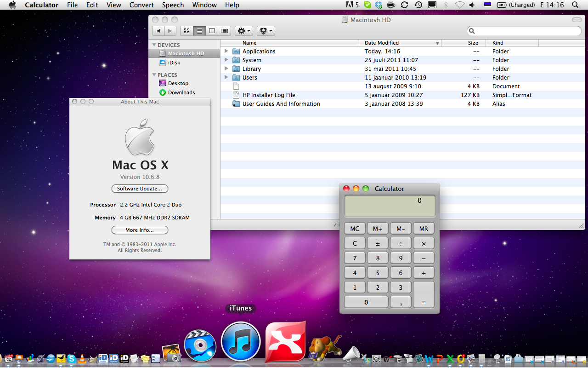Open the iD Crypto app in Dock
Viewport: 588px width, 368px height.
pos(124,358)
